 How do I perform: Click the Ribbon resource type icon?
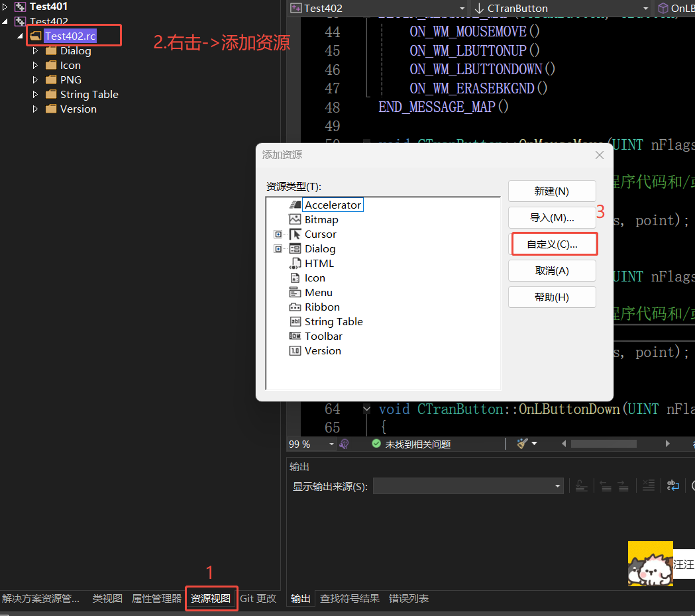click(x=295, y=307)
